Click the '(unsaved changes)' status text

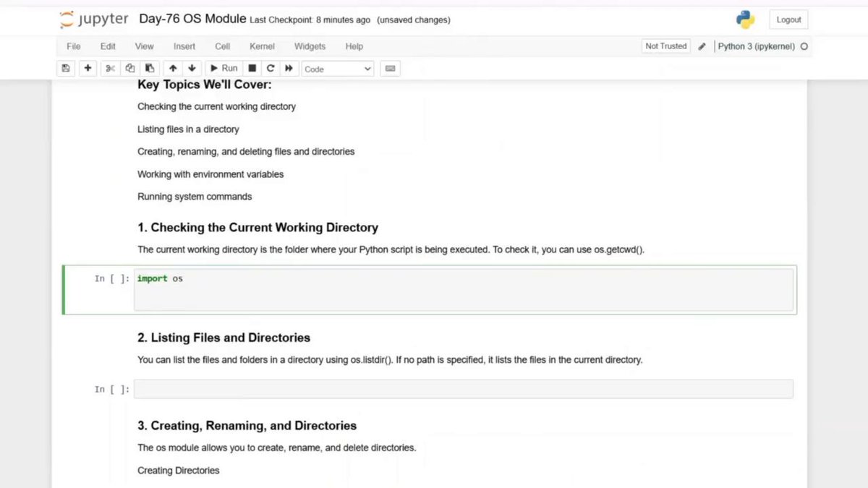click(x=414, y=20)
